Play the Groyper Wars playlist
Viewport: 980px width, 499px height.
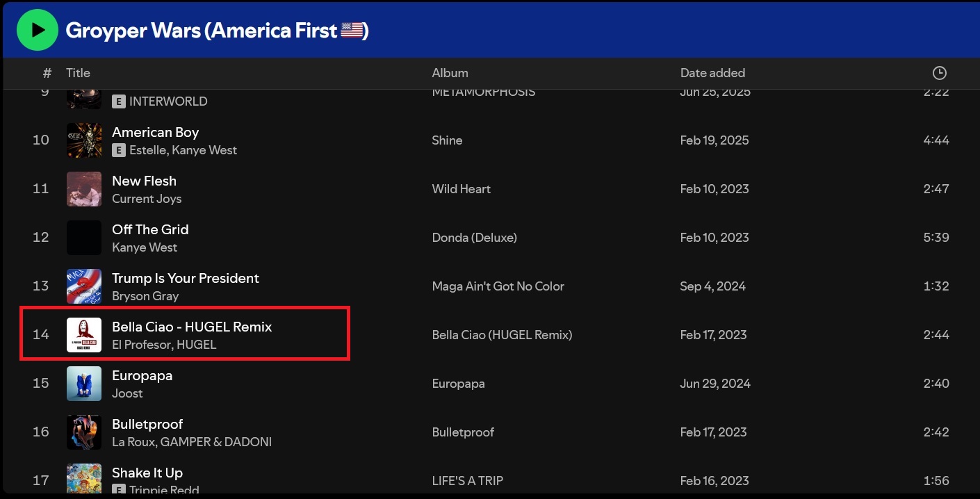pos(37,30)
